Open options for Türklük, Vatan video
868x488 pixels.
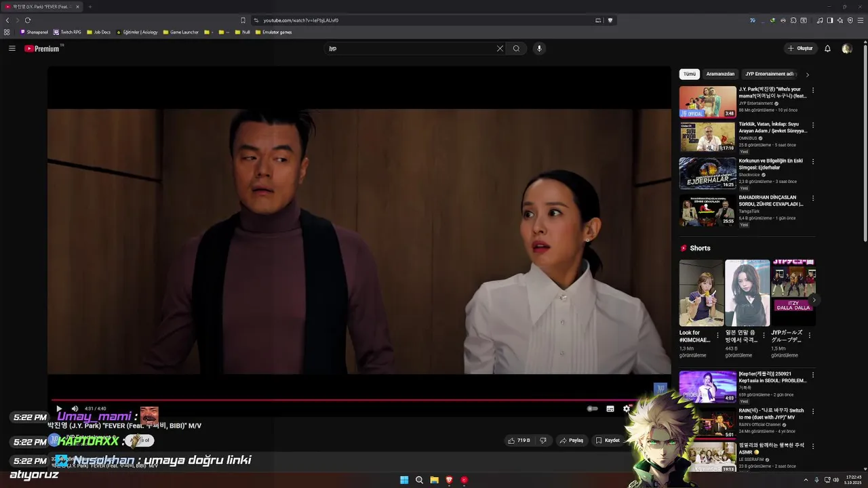click(813, 125)
